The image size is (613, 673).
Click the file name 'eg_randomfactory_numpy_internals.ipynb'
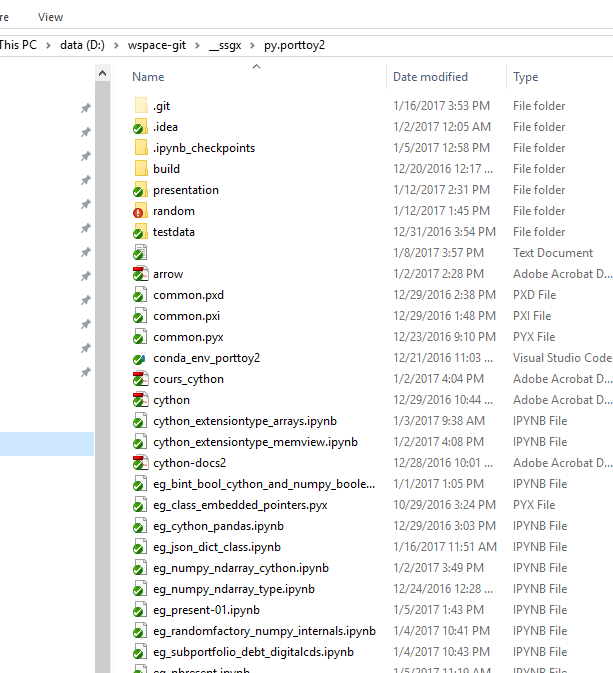[x=264, y=631]
